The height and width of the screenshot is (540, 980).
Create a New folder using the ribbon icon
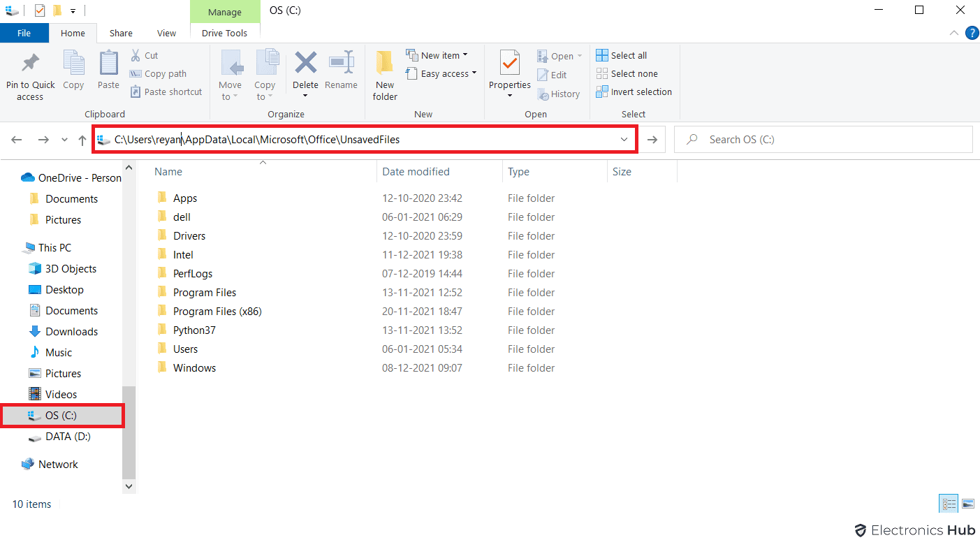[385, 73]
